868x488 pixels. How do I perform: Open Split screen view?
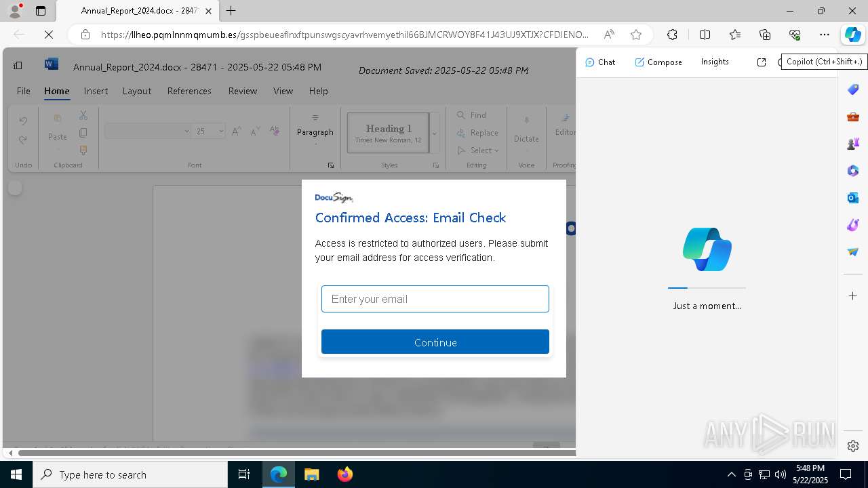(x=705, y=35)
